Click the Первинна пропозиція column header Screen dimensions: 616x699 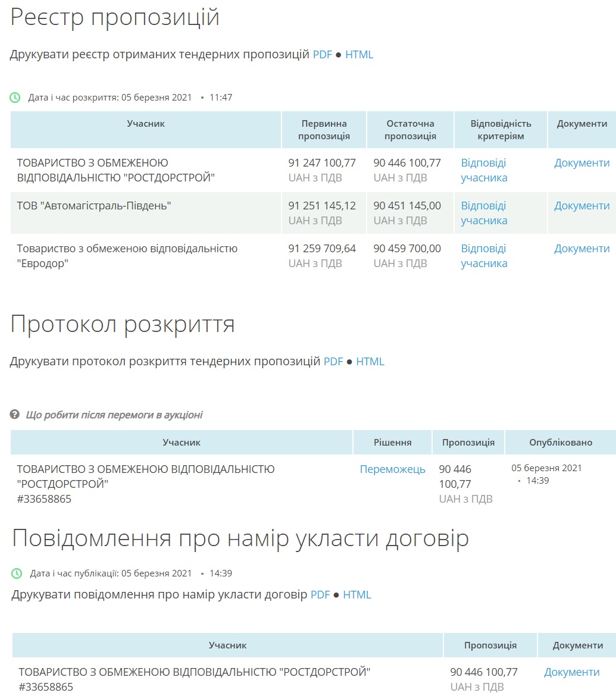[324, 130]
